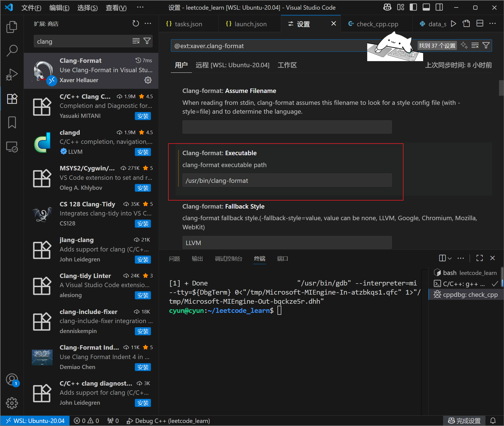504x426 pixels.
Task: Open the Search view in activity bar
Action: click(12, 51)
